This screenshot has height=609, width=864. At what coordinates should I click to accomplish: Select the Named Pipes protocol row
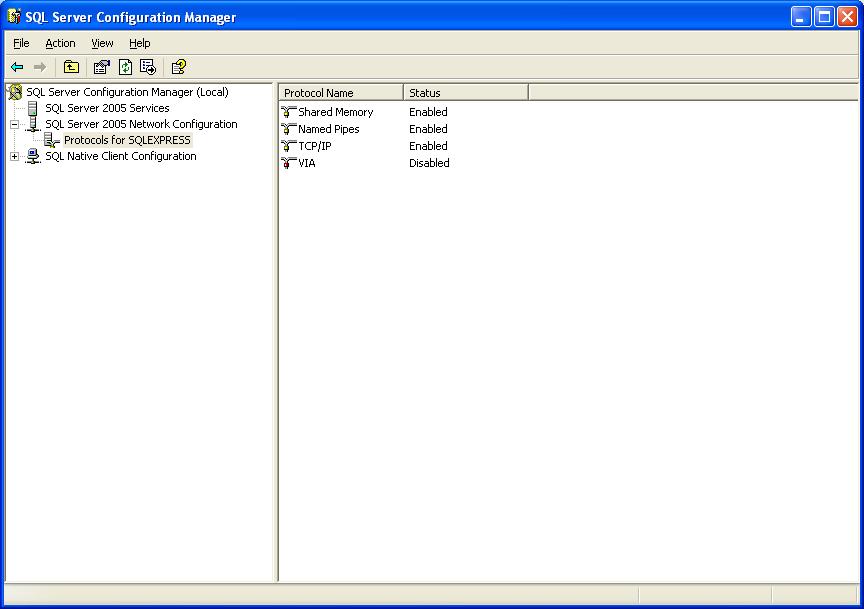point(328,129)
